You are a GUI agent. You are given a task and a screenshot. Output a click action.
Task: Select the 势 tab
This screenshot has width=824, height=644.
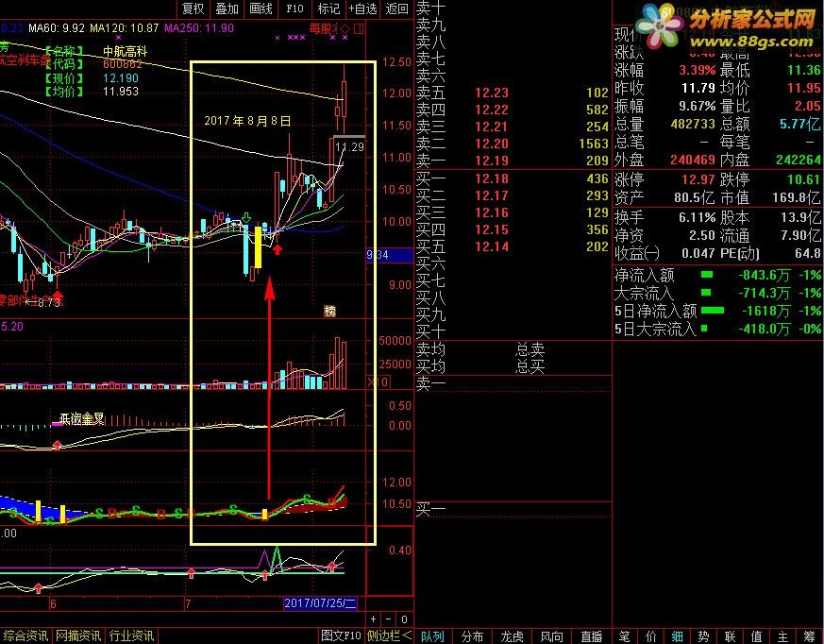(704, 636)
